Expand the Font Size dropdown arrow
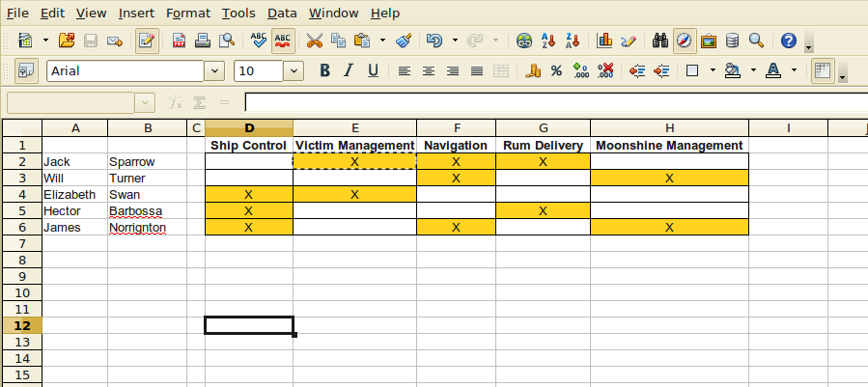 point(294,70)
